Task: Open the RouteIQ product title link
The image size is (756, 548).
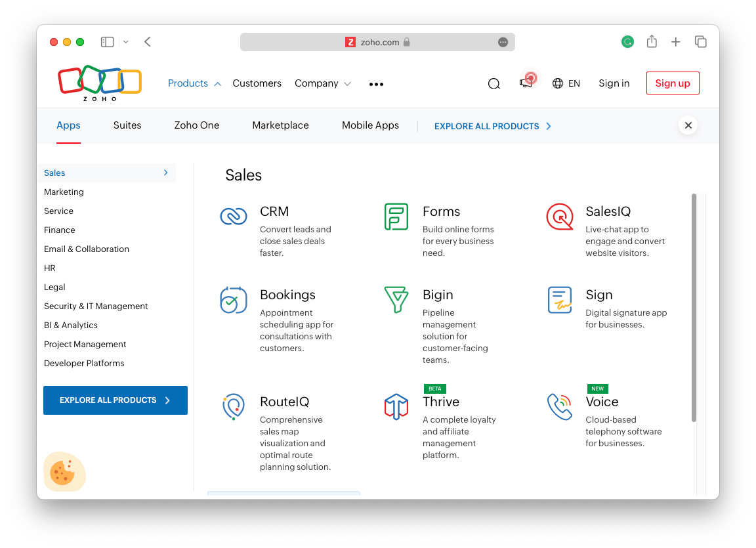Action: 284,402
